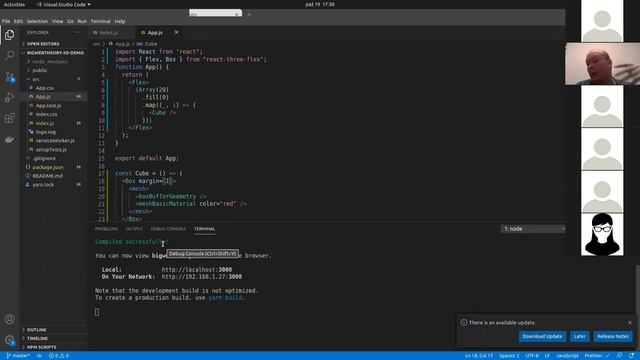Expand the NPM Scripts section
The image size is (640, 360).
click(x=41, y=347)
